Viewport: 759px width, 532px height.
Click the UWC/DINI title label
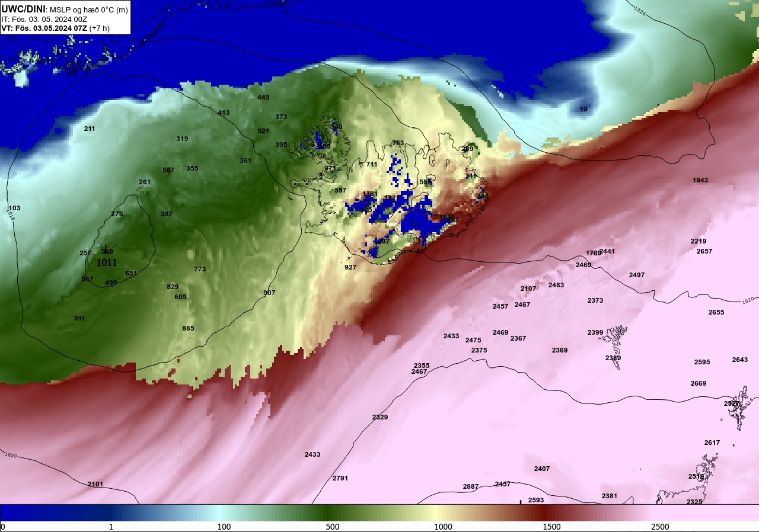(24, 9)
